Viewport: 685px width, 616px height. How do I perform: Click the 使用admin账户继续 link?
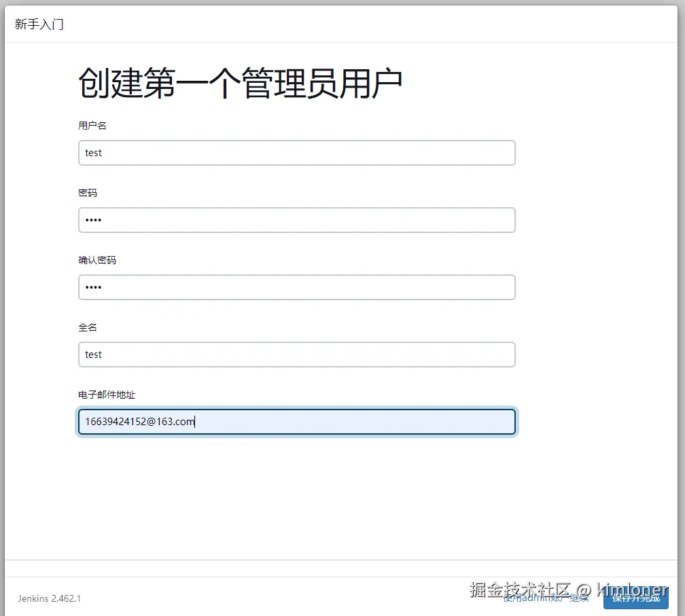[x=546, y=598]
